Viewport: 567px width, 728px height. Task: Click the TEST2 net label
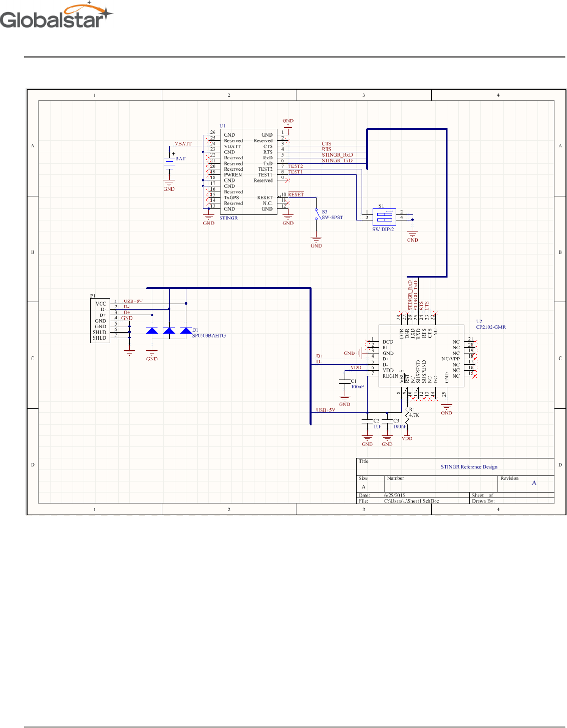296,166
